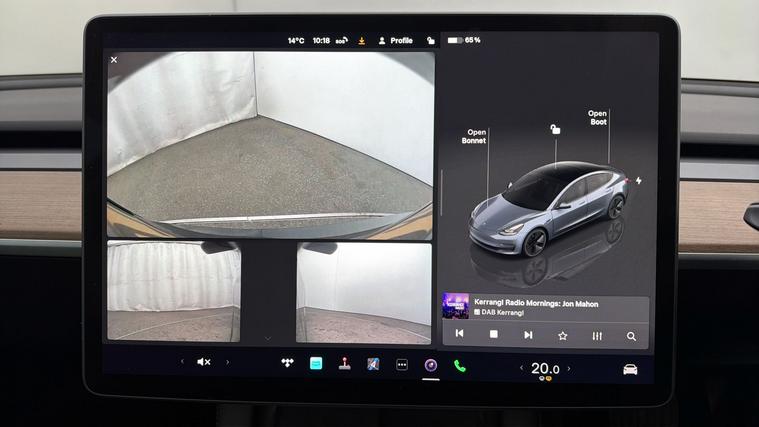The width and height of the screenshot is (759, 427).
Task: Launch the Arcade joystick app
Action: [x=345, y=364]
